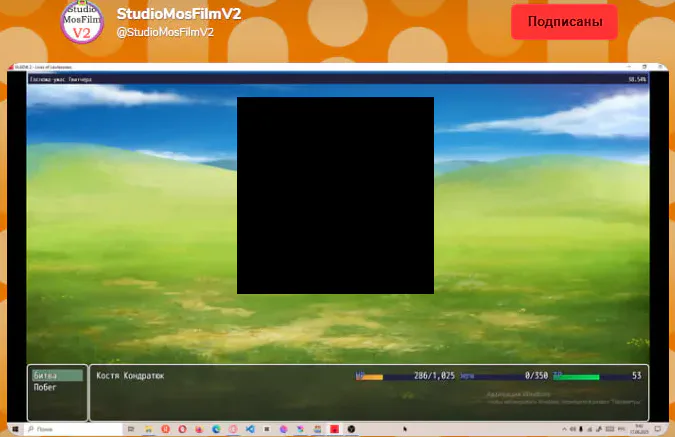Open File Explorer from the taskbar
This screenshot has height=437, width=675.
pos(149,429)
